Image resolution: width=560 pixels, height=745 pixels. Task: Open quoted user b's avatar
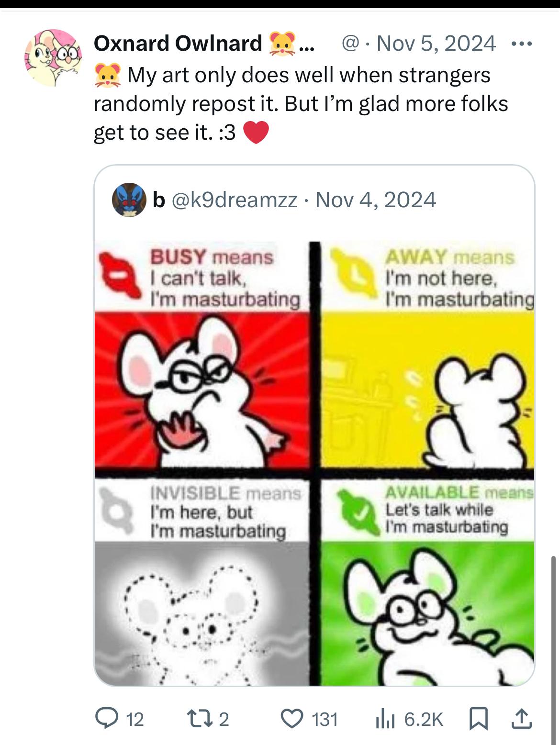(x=129, y=200)
